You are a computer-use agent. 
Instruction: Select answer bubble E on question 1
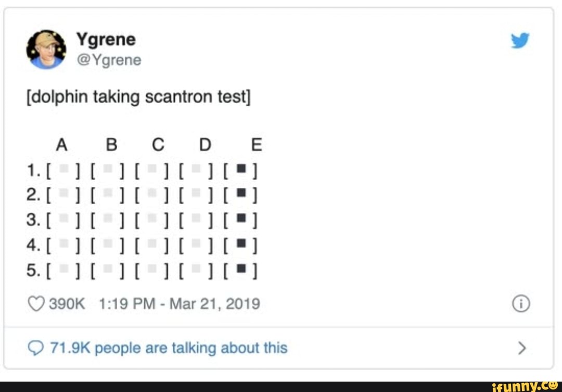point(241,170)
